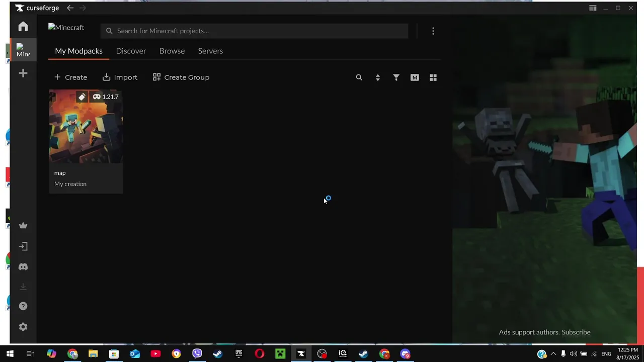Import a modpack profile
This screenshot has height=362, width=644.
point(120,77)
